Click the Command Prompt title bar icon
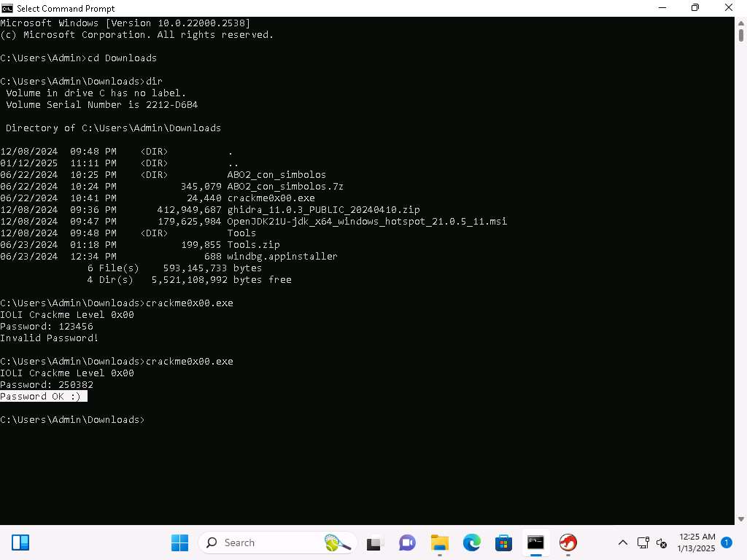747x560 pixels. (x=7, y=8)
